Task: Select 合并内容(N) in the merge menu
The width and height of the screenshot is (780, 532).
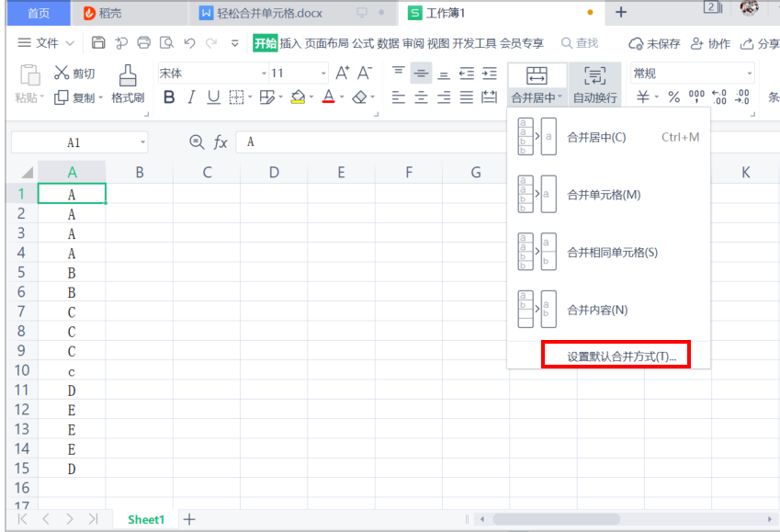Action: [x=608, y=310]
